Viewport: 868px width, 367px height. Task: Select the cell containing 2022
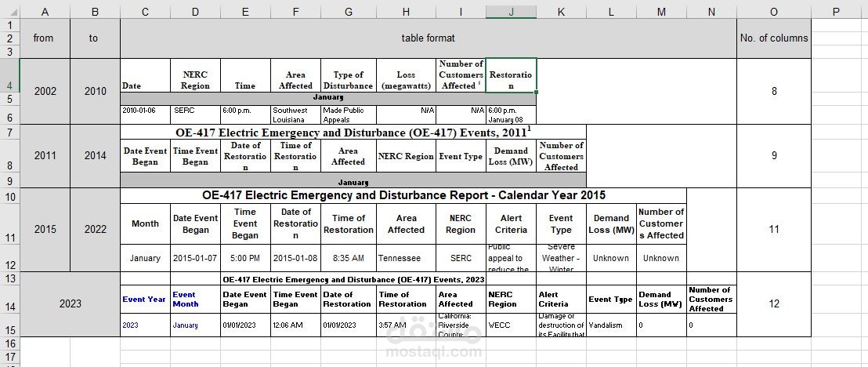[x=95, y=229]
